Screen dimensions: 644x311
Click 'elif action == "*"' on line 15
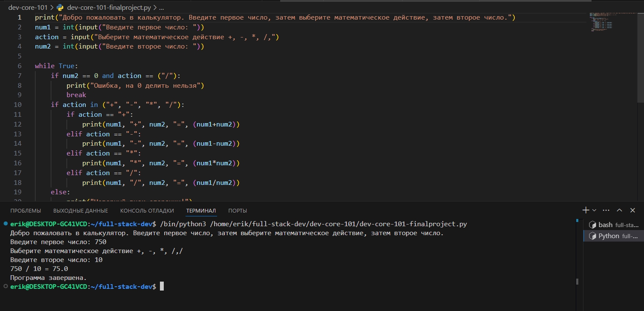tap(104, 153)
